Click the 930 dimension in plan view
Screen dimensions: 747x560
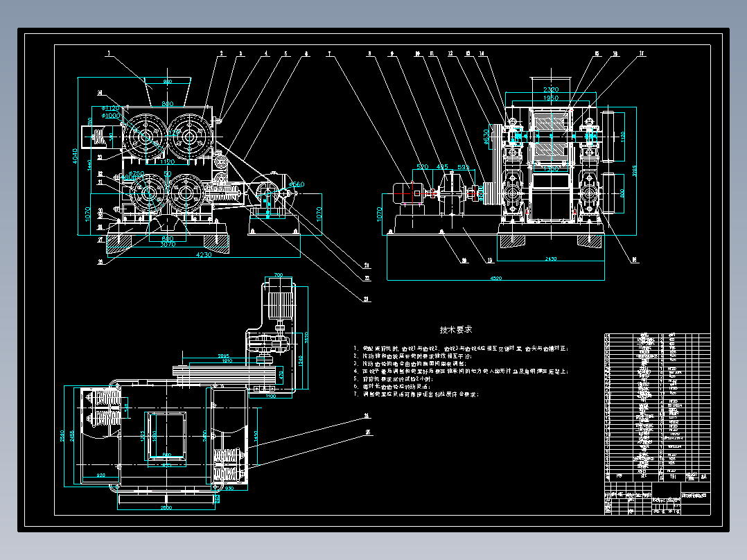coord(229,489)
